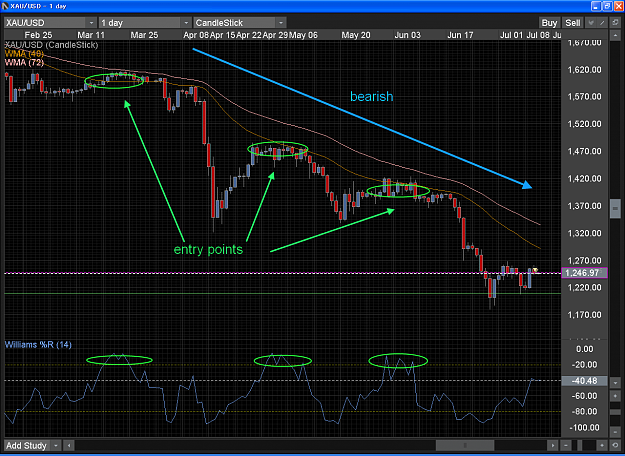Click the vertical zoom-out minus button
Viewport: 625px width, 456px height.
click(615, 432)
